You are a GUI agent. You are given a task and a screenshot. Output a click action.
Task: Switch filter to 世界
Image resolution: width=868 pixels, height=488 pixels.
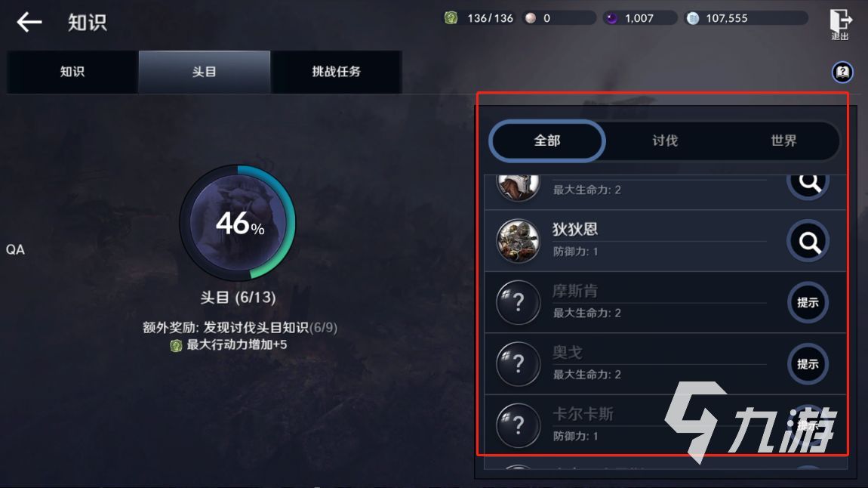point(783,141)
